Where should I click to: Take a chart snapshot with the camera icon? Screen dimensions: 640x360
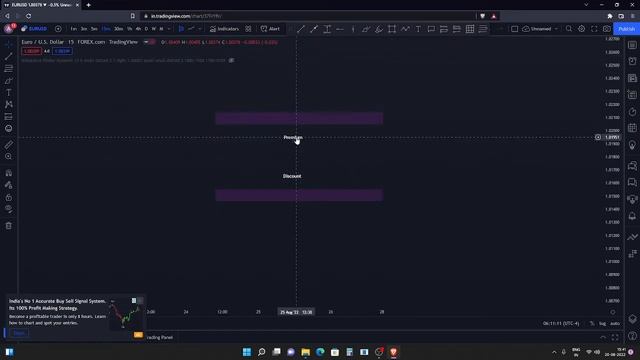coord(607,29)
